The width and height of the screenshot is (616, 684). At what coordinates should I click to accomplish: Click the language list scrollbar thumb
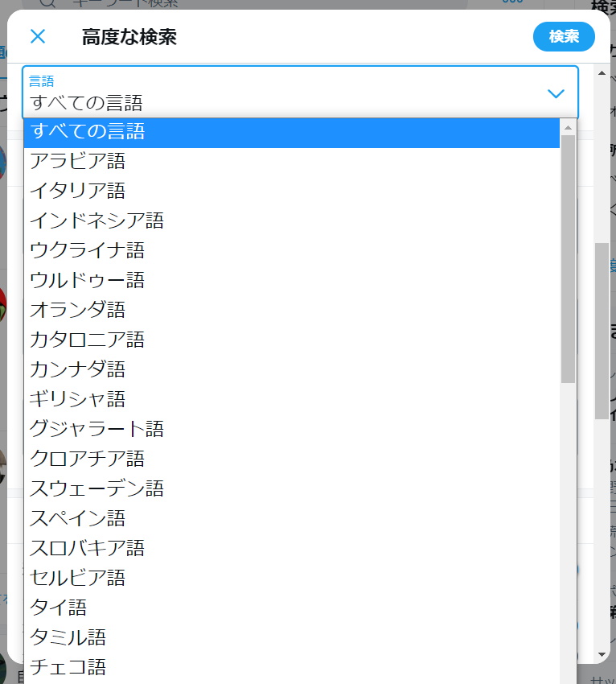(x=568, y=258)
